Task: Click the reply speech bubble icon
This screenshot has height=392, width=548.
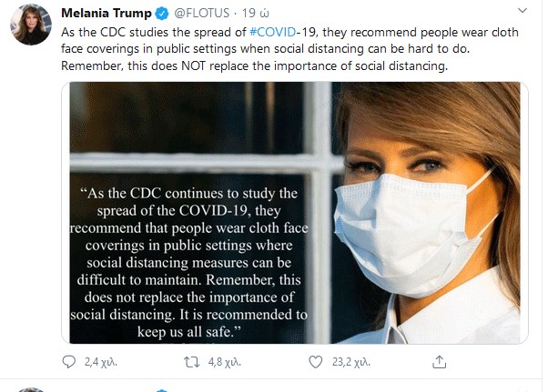Action: (x=69, y=362)
